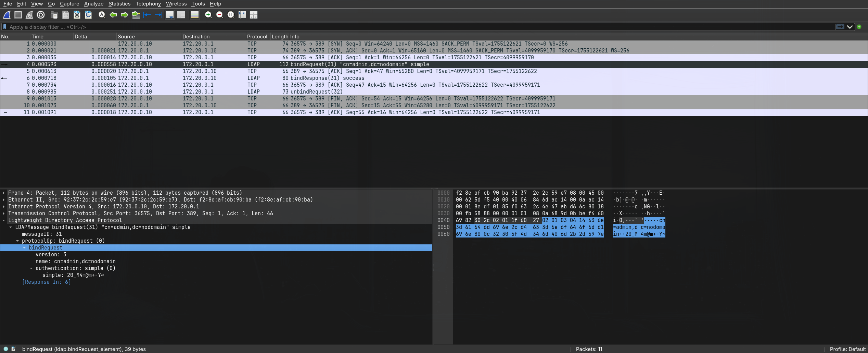Save this capture file
The height and width of the screenshot is (353, 868).
66,15
